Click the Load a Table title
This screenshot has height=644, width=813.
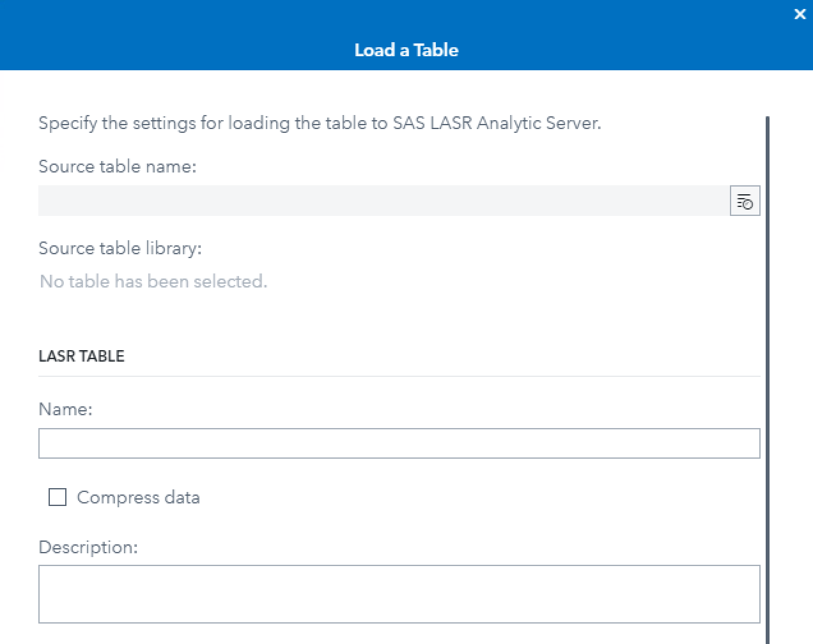(407, 50)
